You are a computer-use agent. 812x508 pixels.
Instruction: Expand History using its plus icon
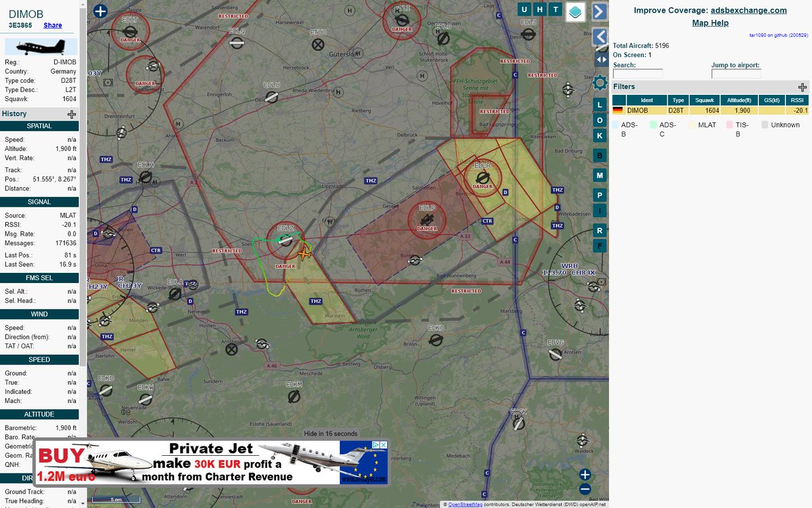click(x=70, y=113)
